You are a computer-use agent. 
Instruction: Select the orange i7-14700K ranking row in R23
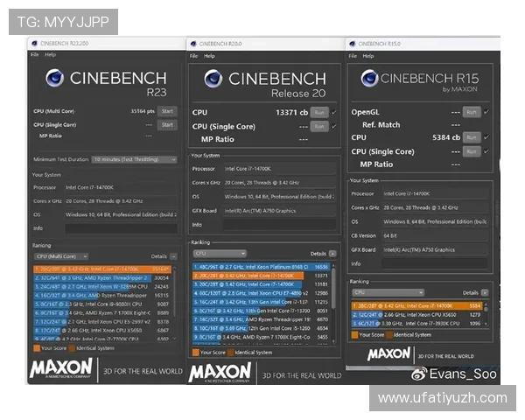tap(102, 269)
